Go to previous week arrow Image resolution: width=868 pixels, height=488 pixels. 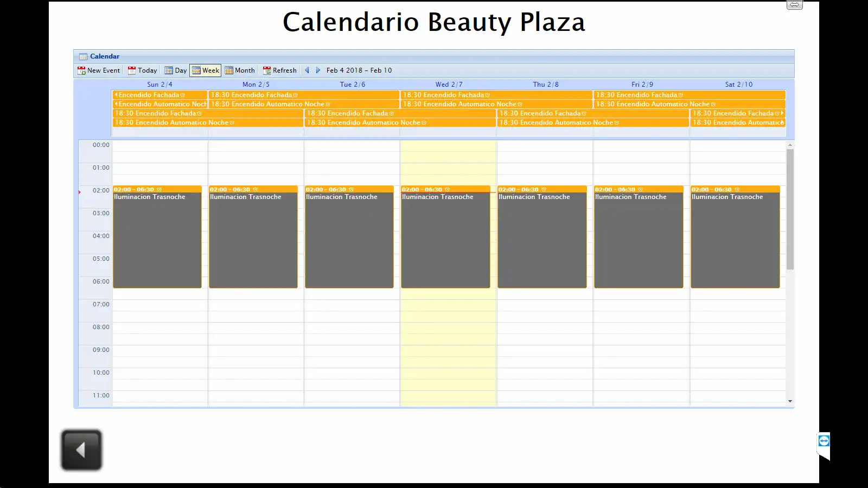307,70
